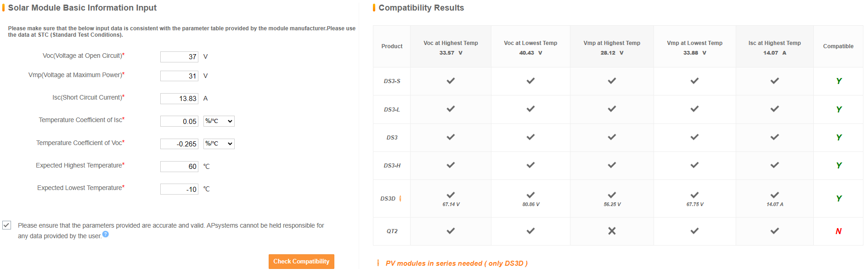Click the Check Compatibility button

pyautogui.click(x=301, y=262)
